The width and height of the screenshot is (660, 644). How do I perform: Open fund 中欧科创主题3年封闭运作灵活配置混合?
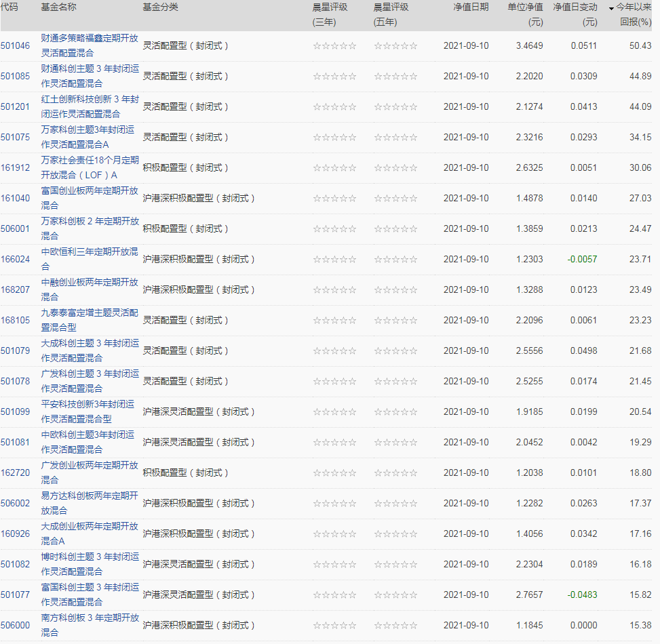(88, 442)
